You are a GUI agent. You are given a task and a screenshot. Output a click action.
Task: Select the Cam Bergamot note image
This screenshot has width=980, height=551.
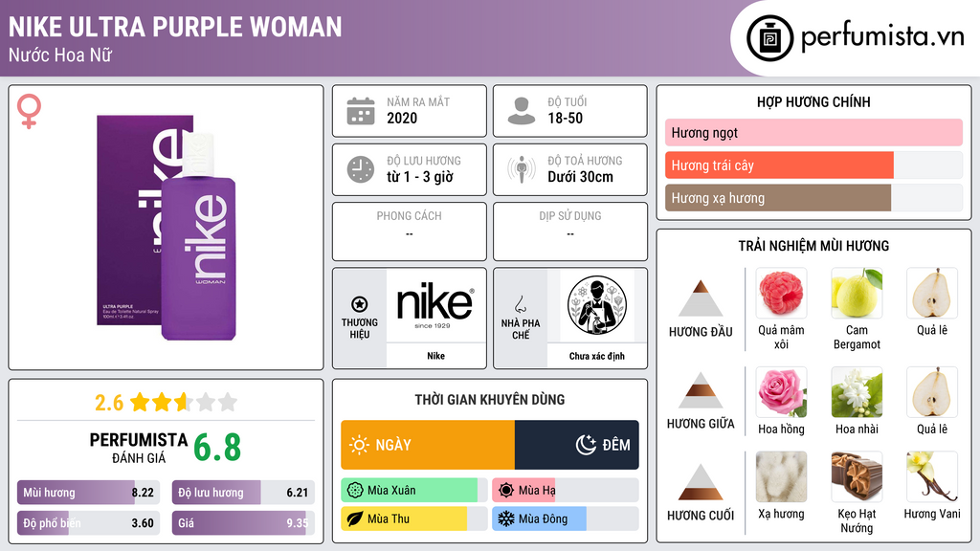point(857,293)
